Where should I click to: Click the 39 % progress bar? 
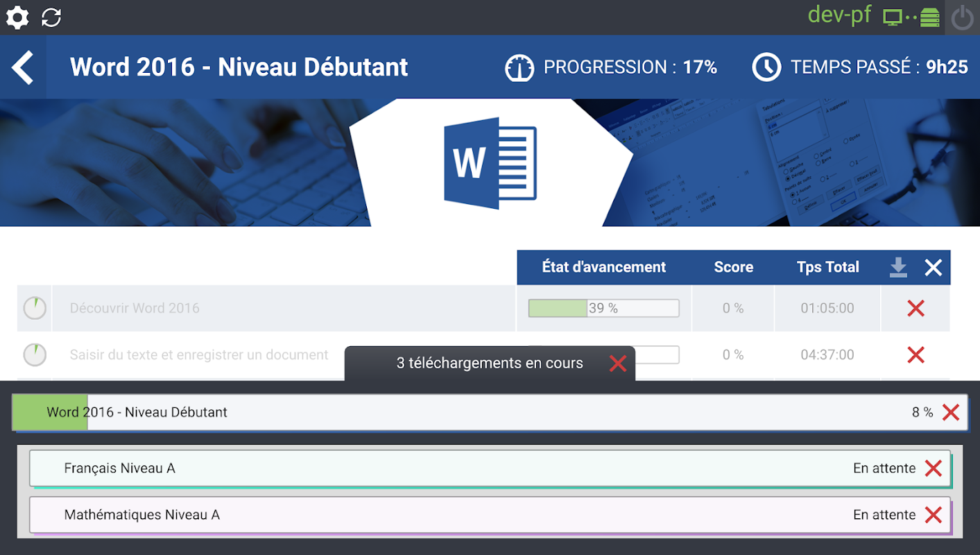tap(603, 308)
